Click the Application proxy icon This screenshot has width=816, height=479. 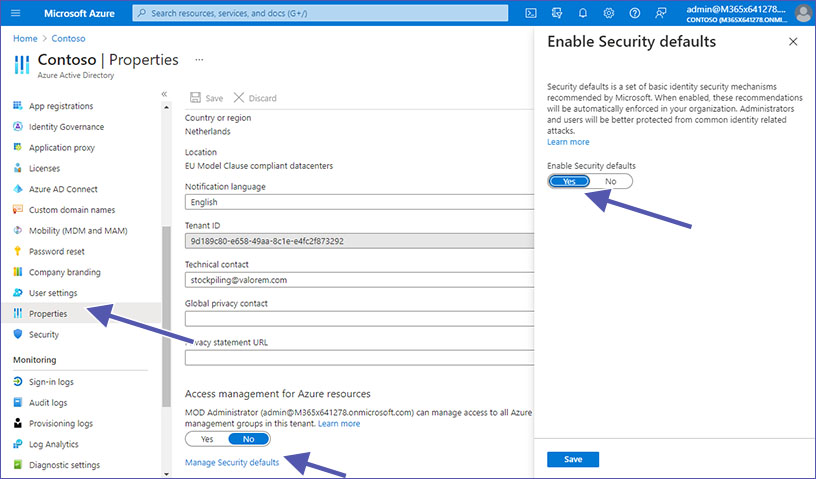[18, 147]
